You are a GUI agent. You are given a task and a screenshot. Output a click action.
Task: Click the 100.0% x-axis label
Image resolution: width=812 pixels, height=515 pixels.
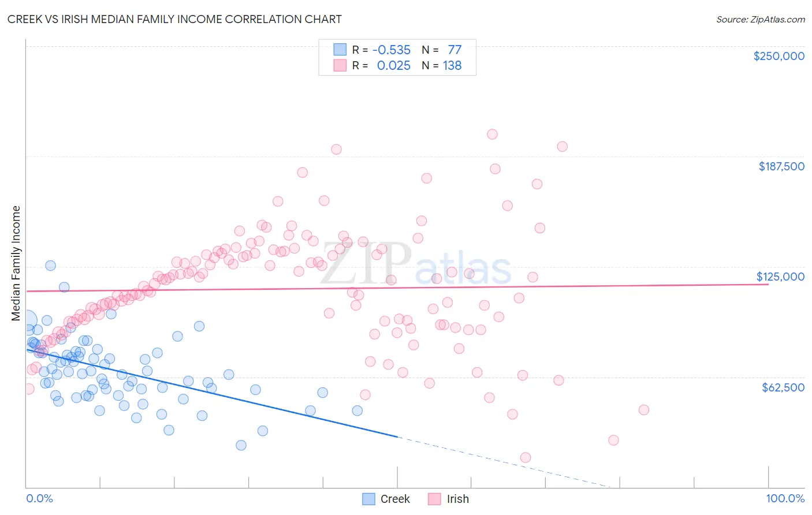point(785,498)
